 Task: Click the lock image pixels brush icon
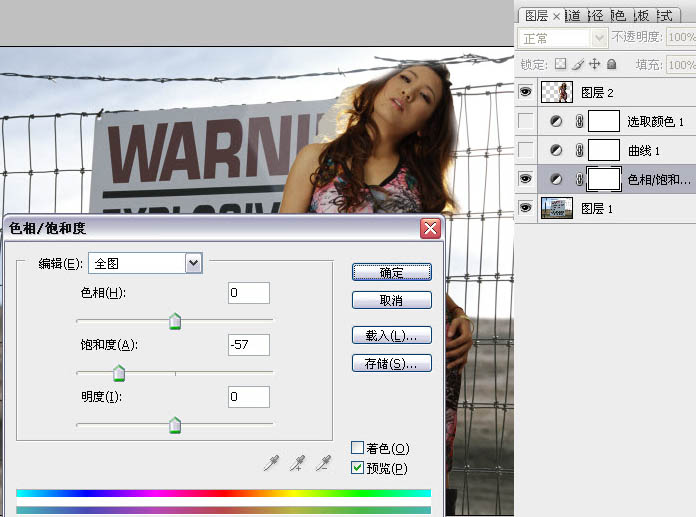pyautogui.click(x=578, y=64)
